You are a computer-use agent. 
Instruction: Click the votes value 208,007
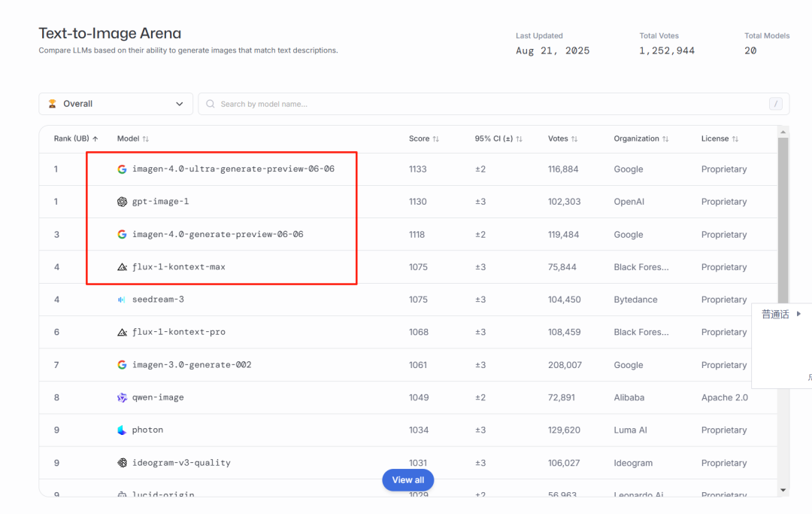click(565, 365)
